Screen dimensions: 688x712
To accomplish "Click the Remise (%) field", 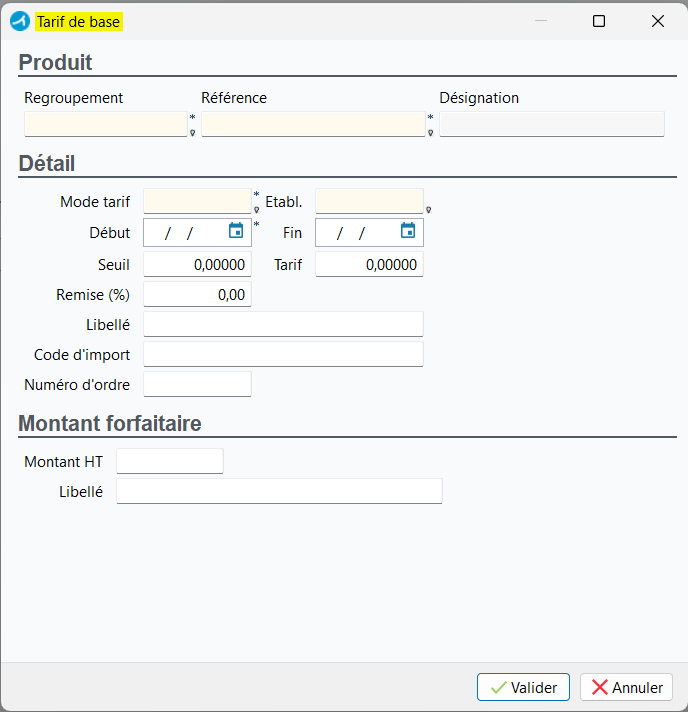I will click(x=198, y=294).
